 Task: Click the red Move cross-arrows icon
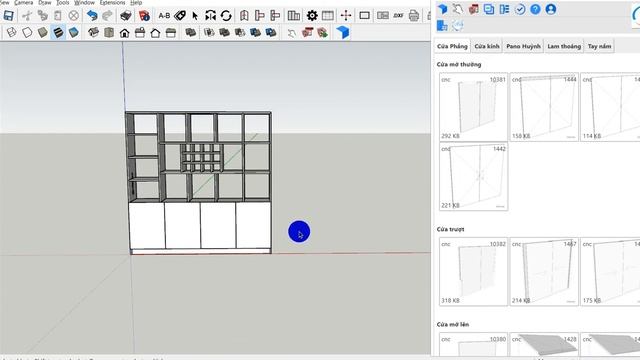coord(346,16)
